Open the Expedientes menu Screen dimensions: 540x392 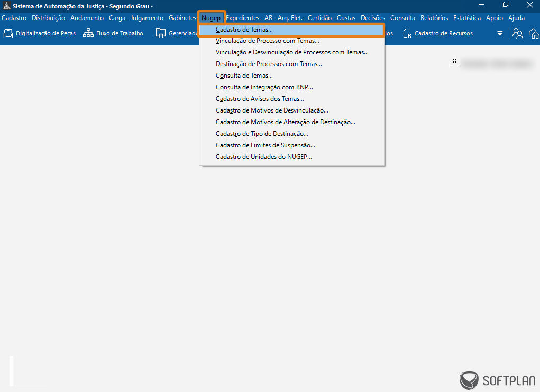click(242, 18)
